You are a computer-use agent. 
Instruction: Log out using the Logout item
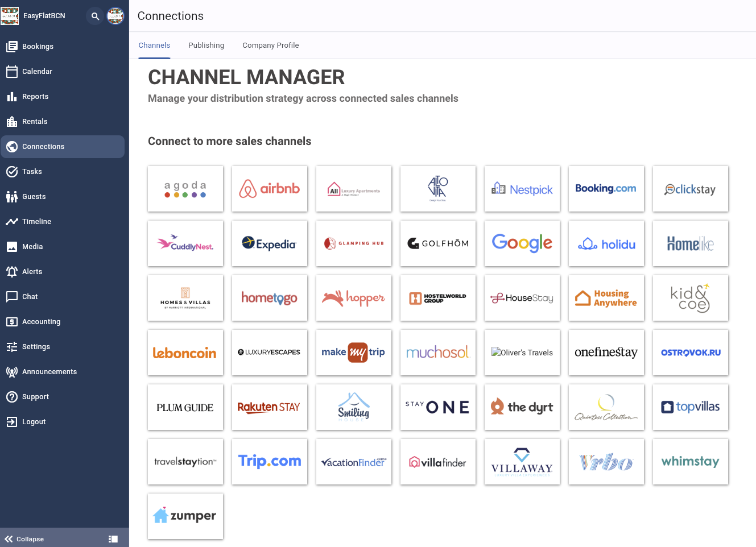[x=63, y=422]
